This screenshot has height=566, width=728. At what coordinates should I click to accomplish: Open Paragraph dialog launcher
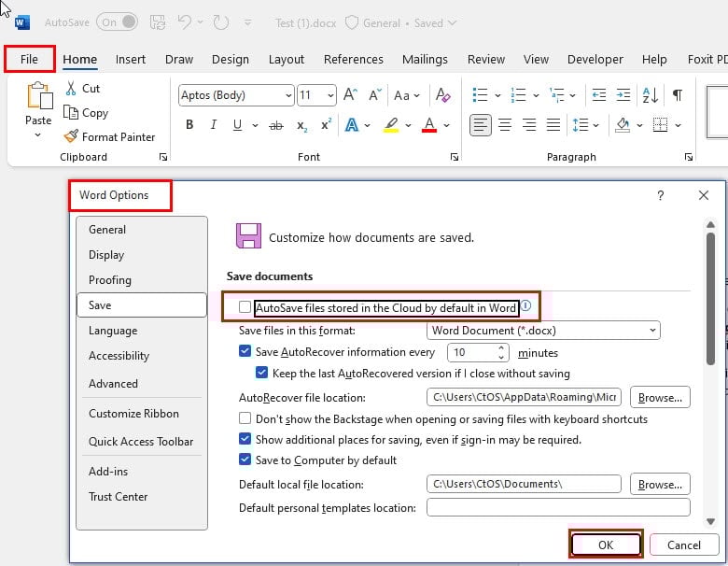(x=689, y=157)
